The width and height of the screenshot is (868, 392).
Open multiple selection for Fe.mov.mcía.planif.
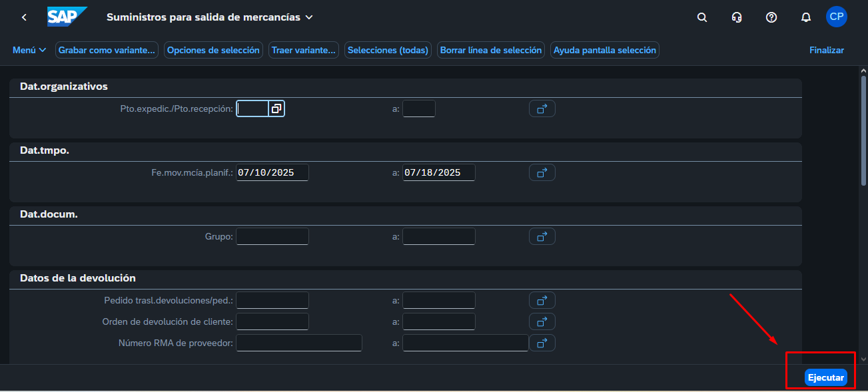click(542, 172)
